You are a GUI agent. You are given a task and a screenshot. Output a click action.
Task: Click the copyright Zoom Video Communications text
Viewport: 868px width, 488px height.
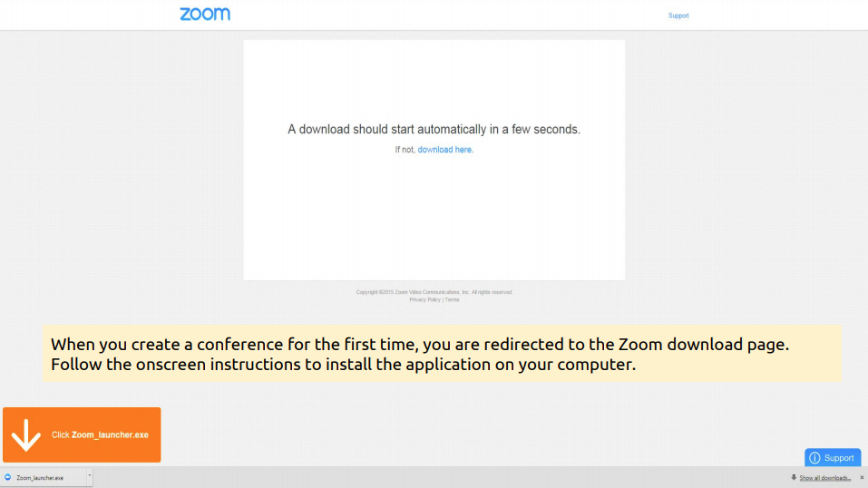tap(434, 292)
